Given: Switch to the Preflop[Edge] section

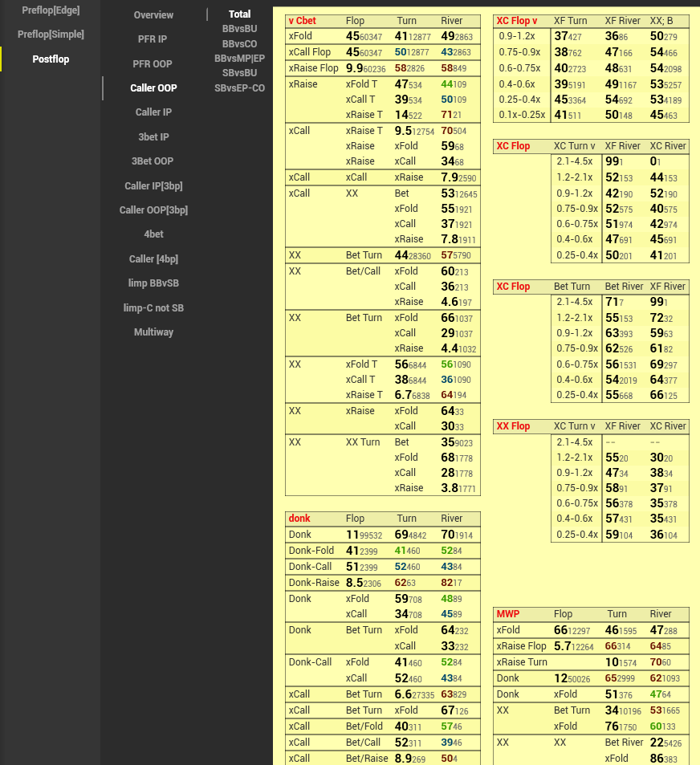Looking at the screenshot, I should click(x=50, y=10).
